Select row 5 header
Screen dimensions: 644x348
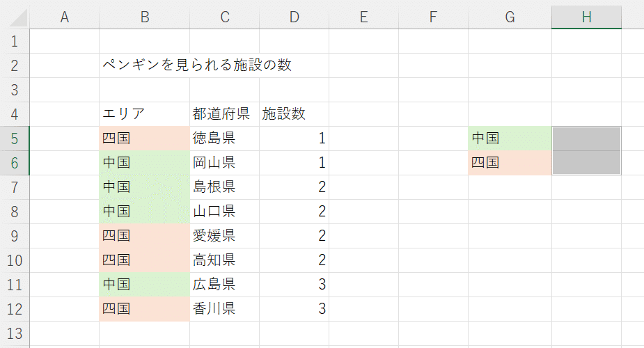(15, 139)
